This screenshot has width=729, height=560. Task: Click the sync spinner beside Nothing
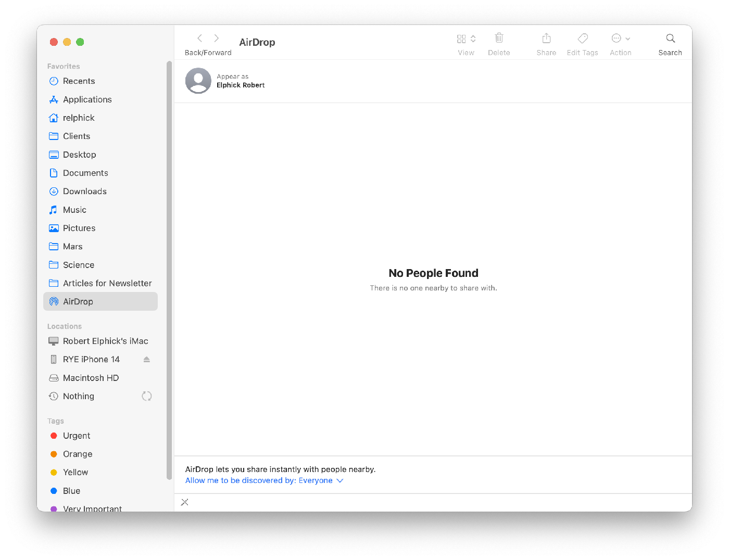pyautogui.click(x=147, y=396)
